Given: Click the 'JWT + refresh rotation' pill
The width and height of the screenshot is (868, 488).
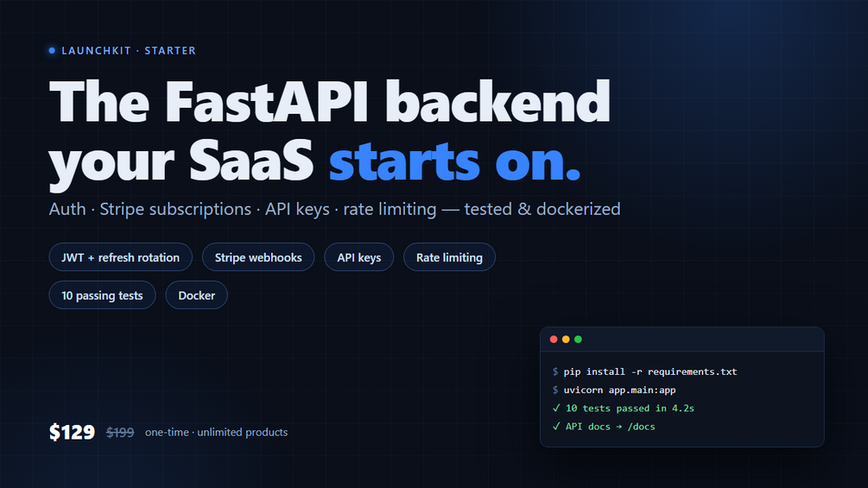Looking at the screenshot, I should 121,257.
